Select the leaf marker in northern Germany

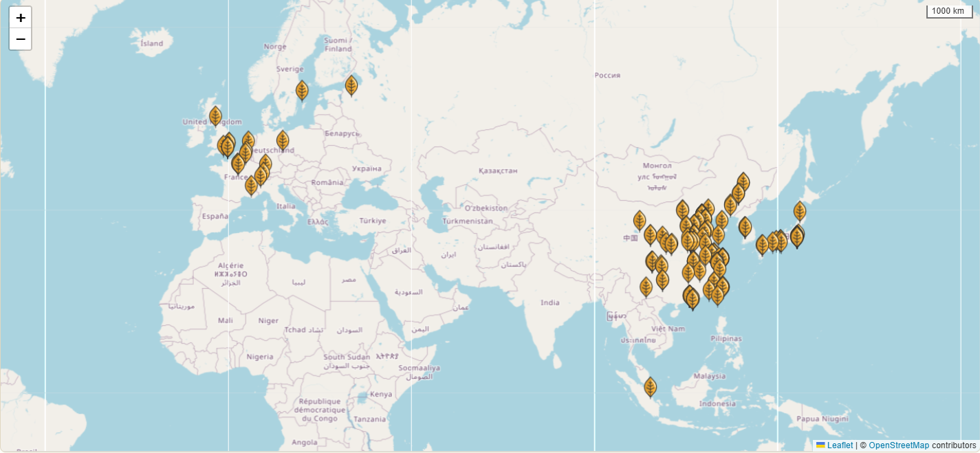(283, 141)
